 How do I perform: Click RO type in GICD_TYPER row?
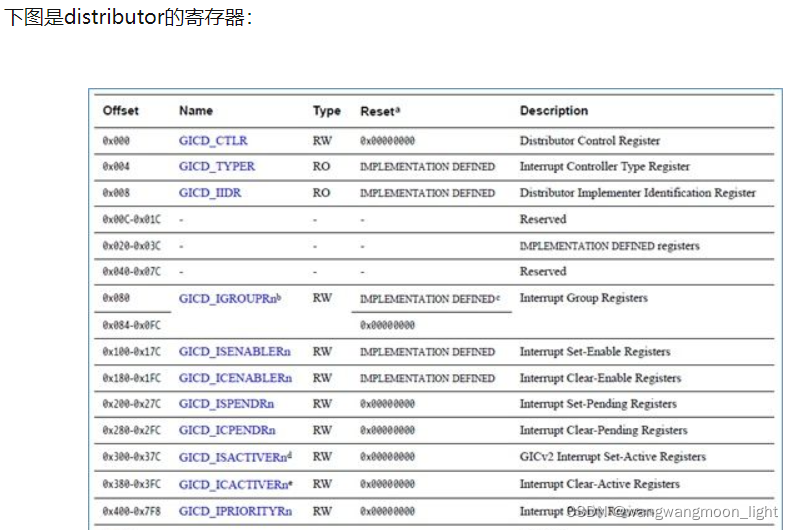[321, 166]
